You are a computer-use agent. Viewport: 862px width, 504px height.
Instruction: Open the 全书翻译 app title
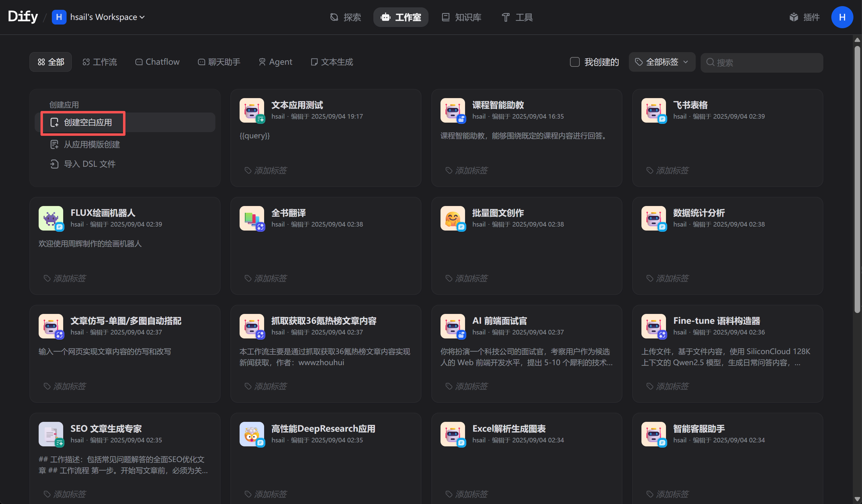(x=288, y=213)
